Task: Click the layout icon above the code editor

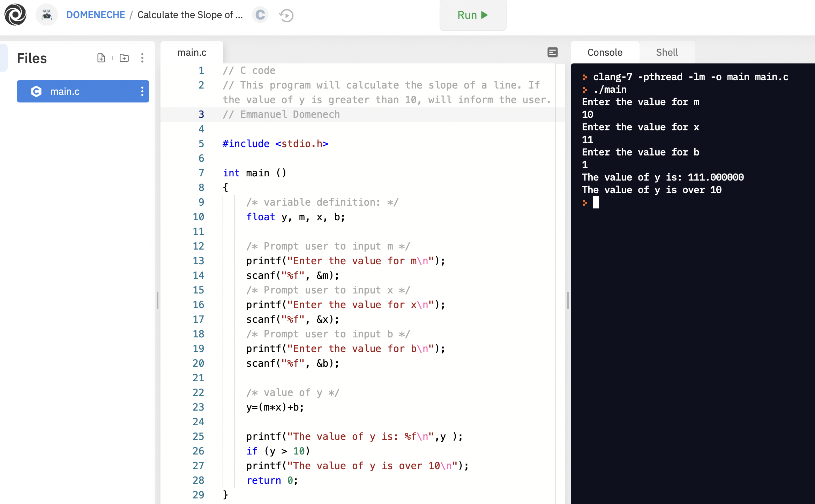Action: (553, 52)
